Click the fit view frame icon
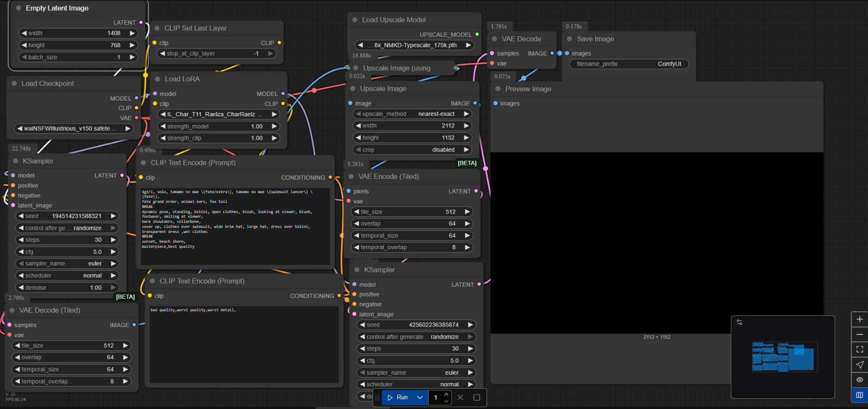This screenshot has height=409, width=868. 859,349
